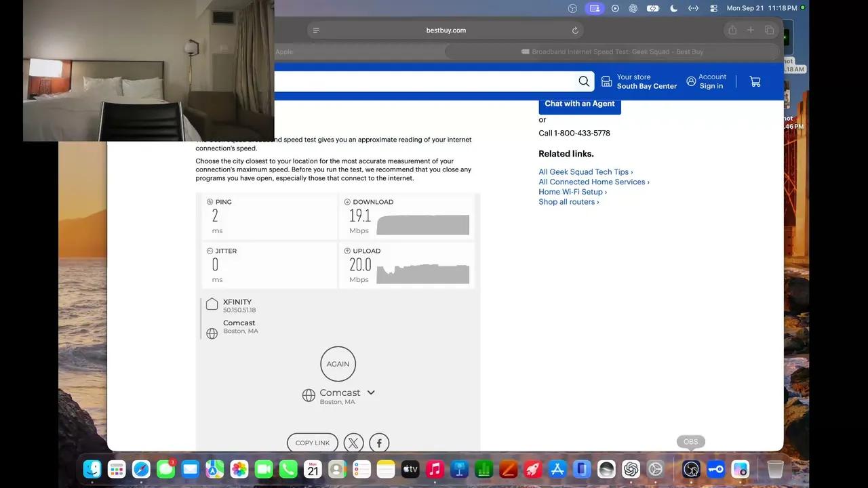The image size is (868, 488).
Task: Open the battery status in menu bar
Action: [x=653, y=8]
